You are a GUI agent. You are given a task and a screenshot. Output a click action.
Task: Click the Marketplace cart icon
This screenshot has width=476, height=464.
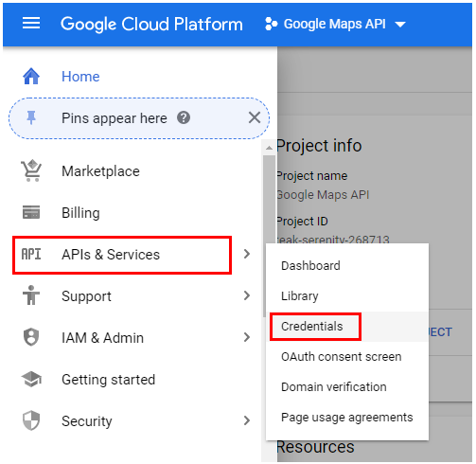point(31,170)
